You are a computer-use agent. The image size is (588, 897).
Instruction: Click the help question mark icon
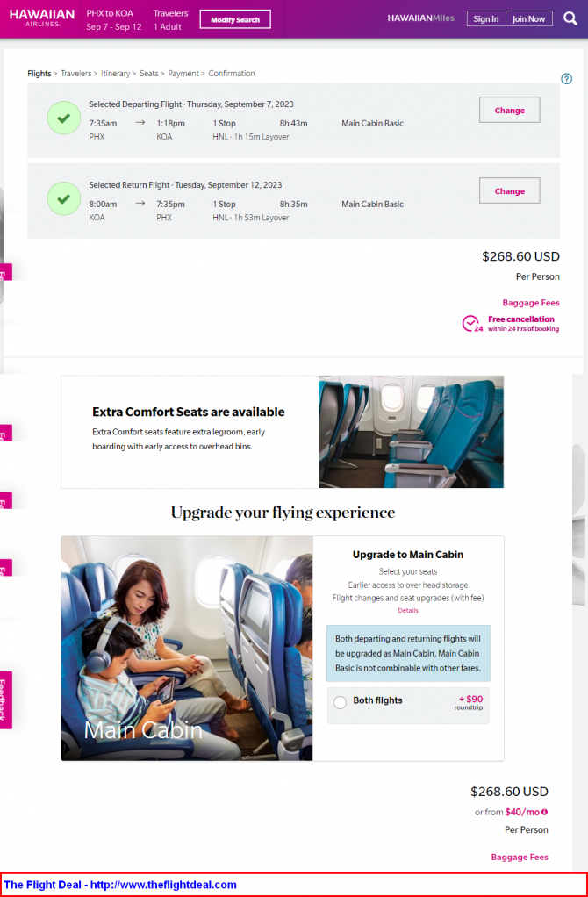pos(566,79)
